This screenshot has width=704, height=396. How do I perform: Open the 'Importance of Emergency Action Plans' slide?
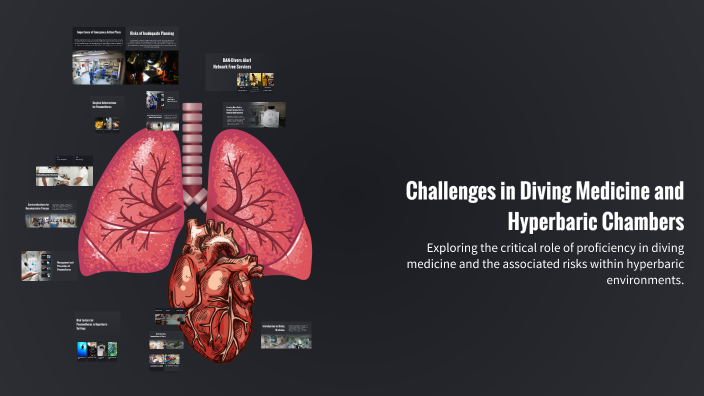(x=99, y=56)
